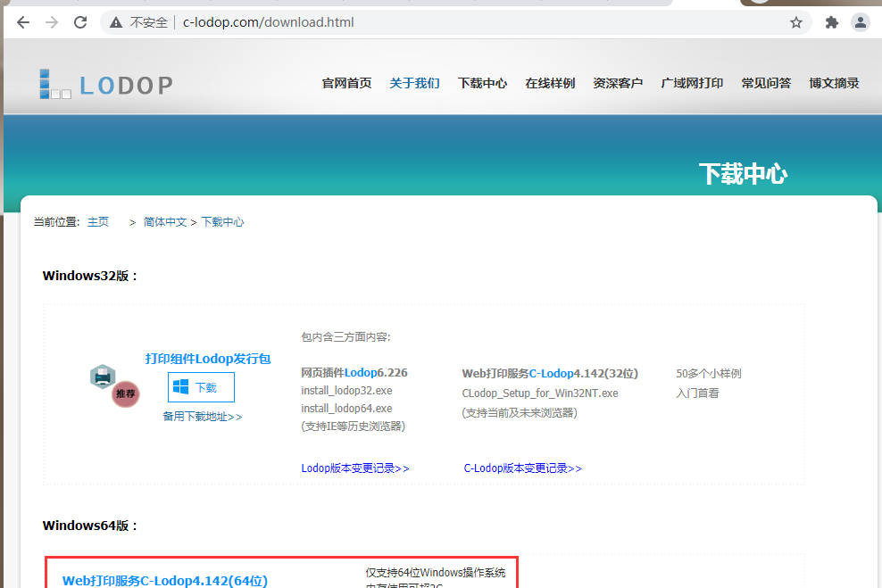Open the C-Lodop版本变更记录>> link
Image resolution: width=882 pixels, height=588 pixels.
pos(522,468)
